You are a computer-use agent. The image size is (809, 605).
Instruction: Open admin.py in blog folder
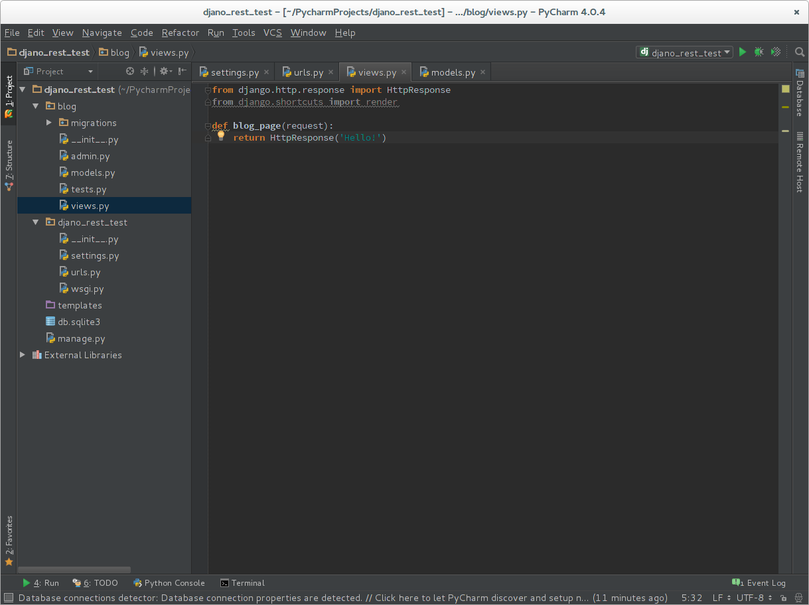(x=84, y=156)
